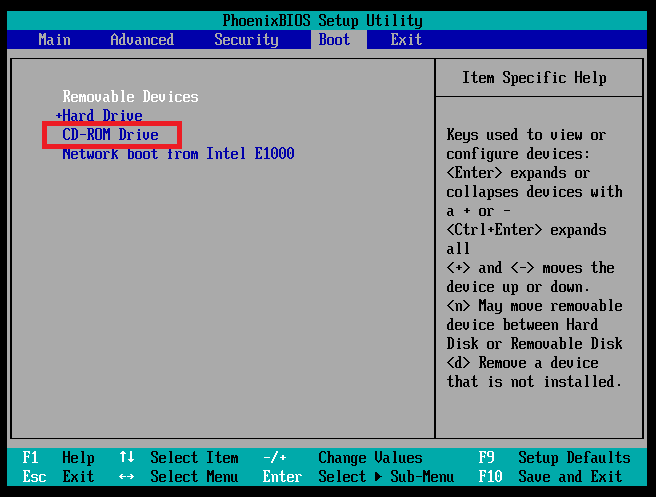Click the F1 Help key hint
The height and width of the screenshot is (497, 656).
click(59, 458)
